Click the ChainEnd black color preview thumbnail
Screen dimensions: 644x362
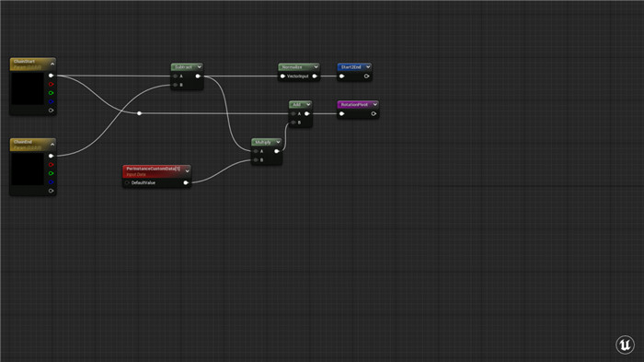pyautogui.click(x=27, y=169)
